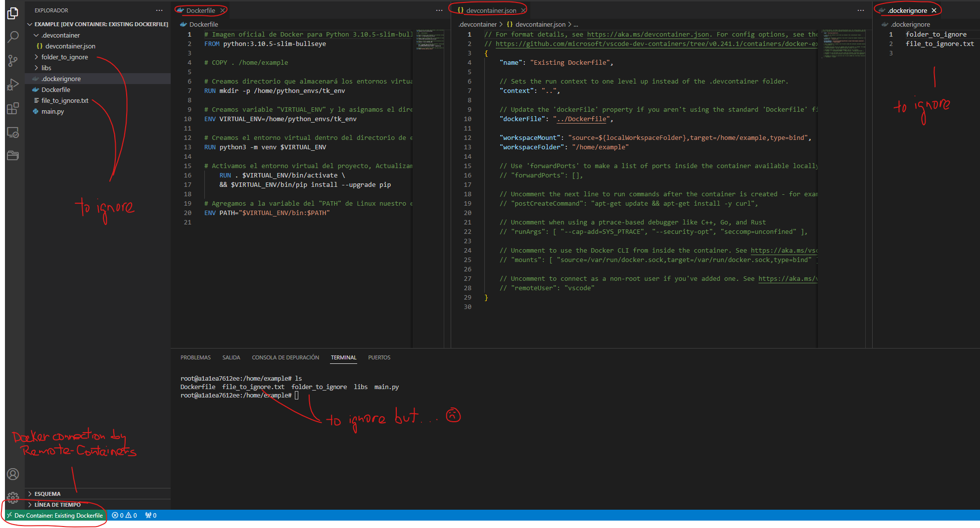Open the Remote Explorer view icon
This screenshot has width=980, height=528.
click(x=13, y=132)
